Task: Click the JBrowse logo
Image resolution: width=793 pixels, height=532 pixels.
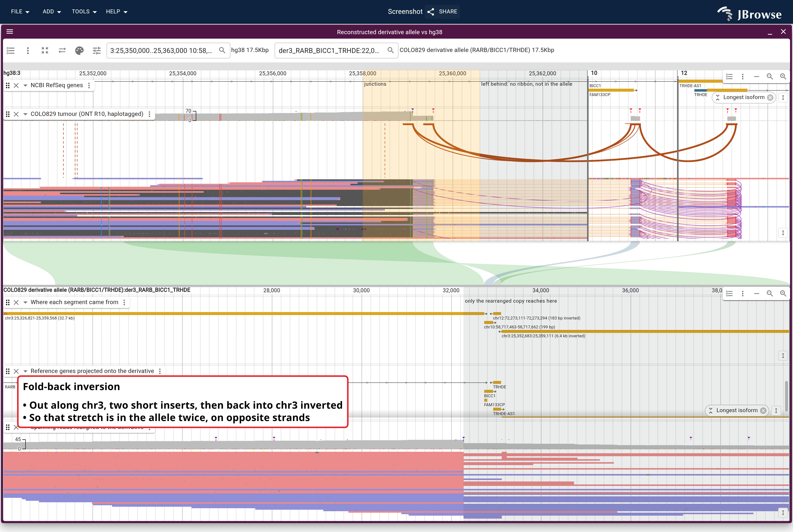Action: click(749, 14)
